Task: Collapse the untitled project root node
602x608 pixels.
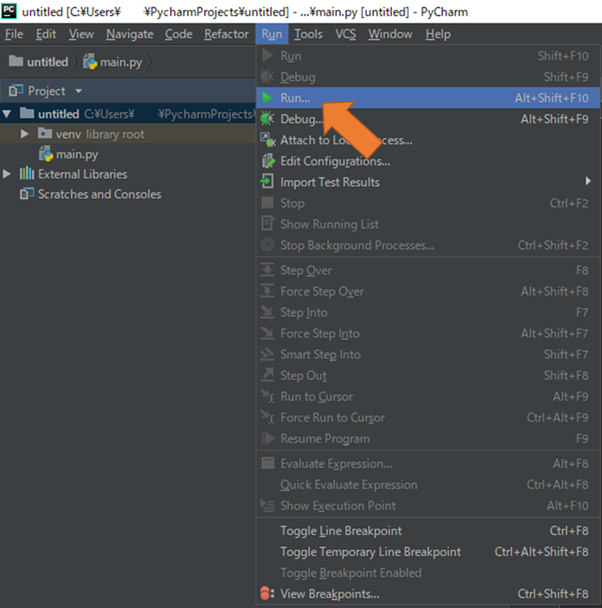Action: (7, 114)
